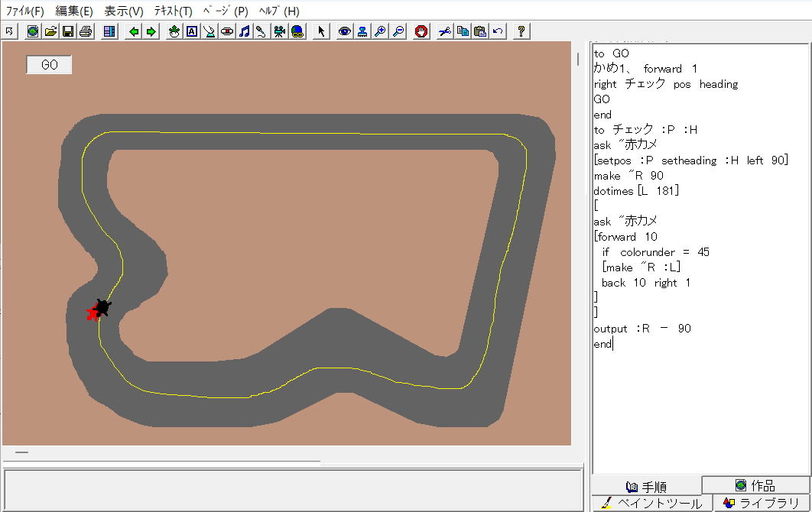Click the music note melody tool
The height and width of the screenshot is (512, 812).
click(x=245, y=31)
